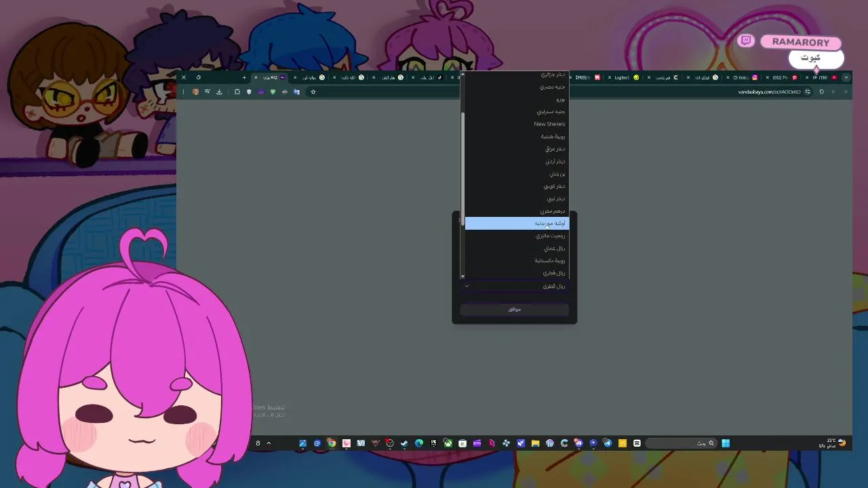868x488 pixels.
Task: Open File Explorer from the taskbar
Action: coord(535,443)
